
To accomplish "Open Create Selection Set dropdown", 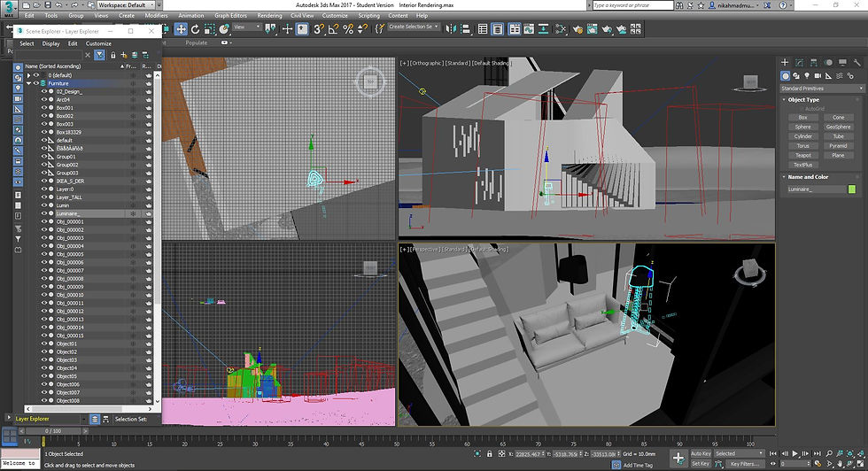I will point(414,27).
